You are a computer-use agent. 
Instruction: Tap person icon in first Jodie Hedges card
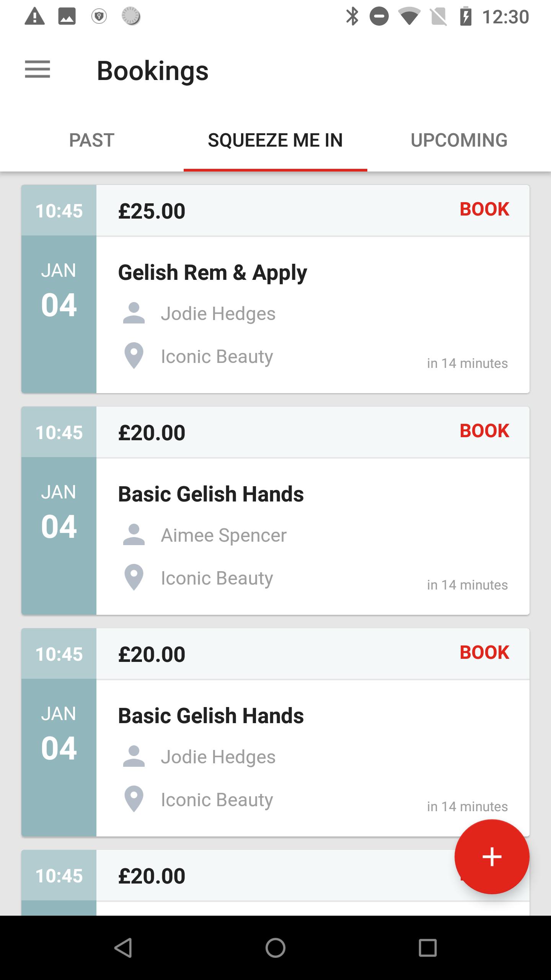point(134,313)
